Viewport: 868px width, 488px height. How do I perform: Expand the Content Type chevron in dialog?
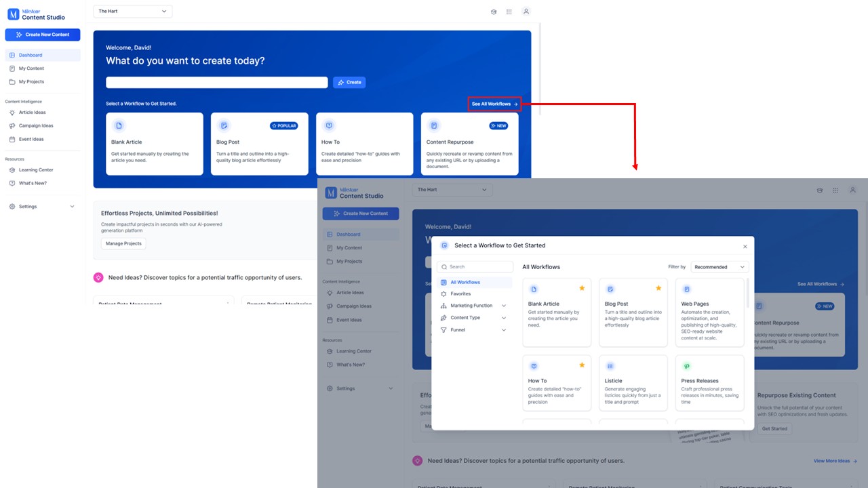(x=503, y=318)
